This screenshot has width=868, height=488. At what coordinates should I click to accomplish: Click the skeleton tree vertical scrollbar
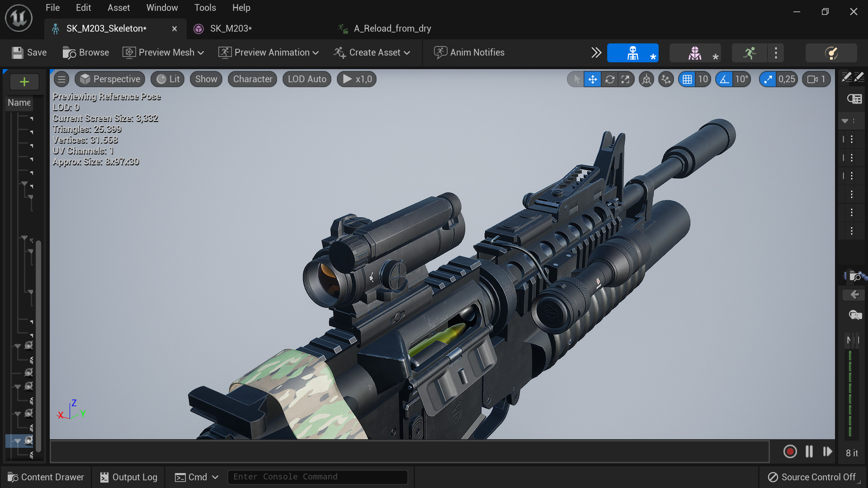click(39, 346)
